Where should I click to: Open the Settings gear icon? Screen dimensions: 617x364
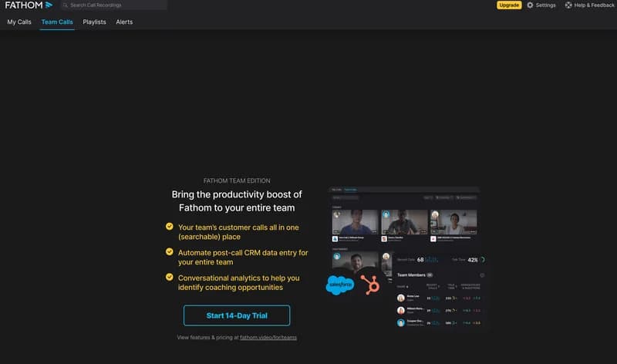530,5
